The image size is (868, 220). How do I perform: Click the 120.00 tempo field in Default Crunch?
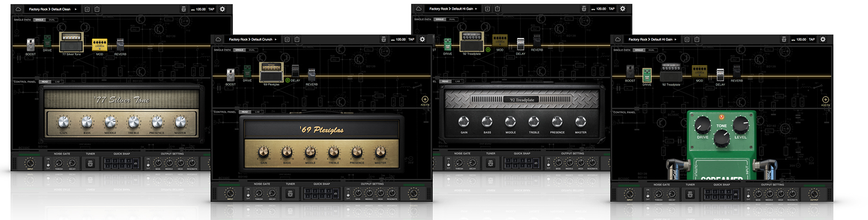tap(401, 40)
